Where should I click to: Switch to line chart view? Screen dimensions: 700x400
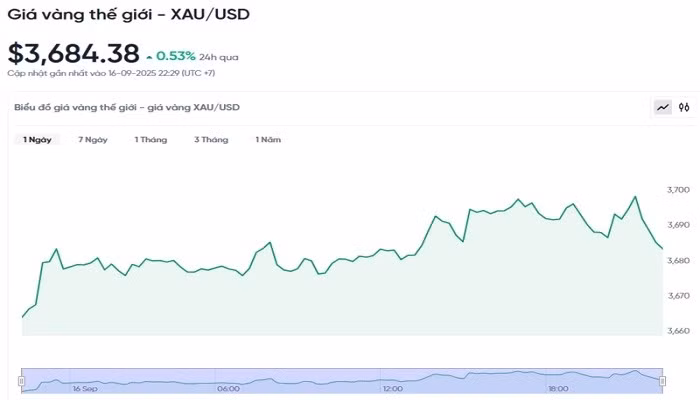(x=662, y=107)
